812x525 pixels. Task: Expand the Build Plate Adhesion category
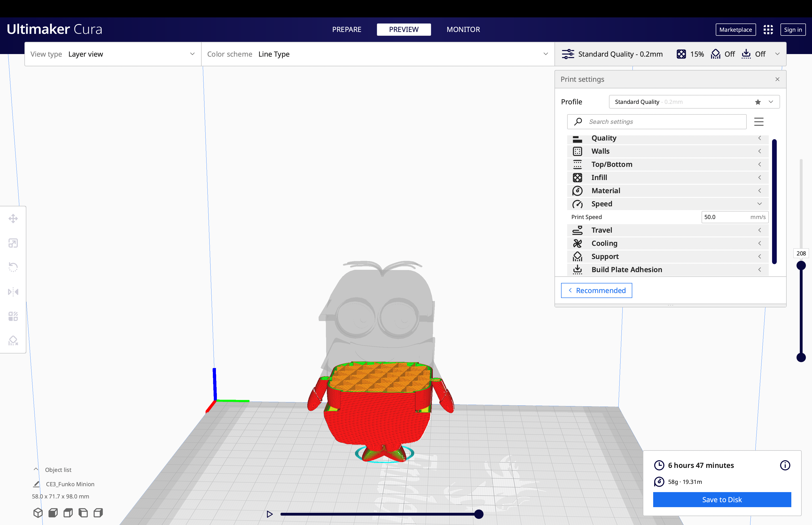click(x=668, y=270)
